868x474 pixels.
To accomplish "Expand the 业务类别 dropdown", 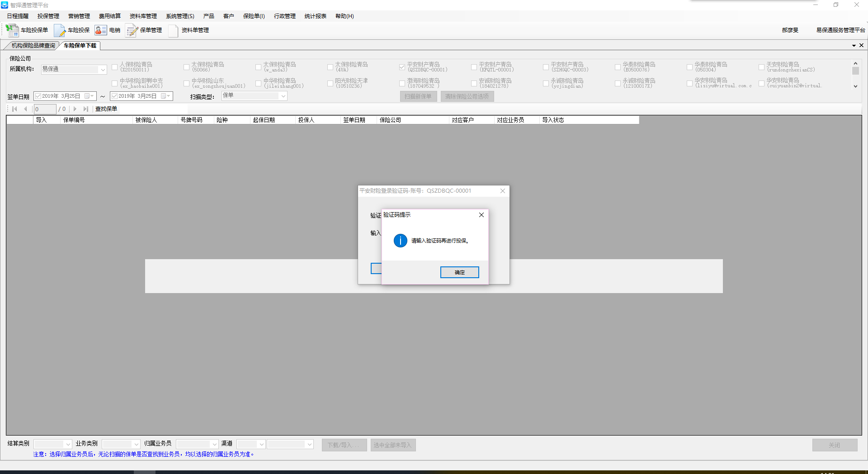I will pyautogui.click(x=136, y=444).
